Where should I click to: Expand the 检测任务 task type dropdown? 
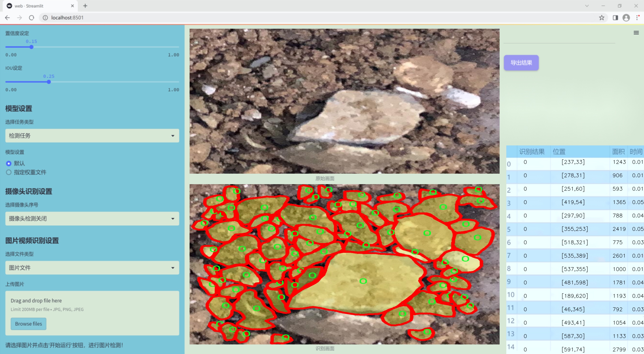click(x=92, y=136)
